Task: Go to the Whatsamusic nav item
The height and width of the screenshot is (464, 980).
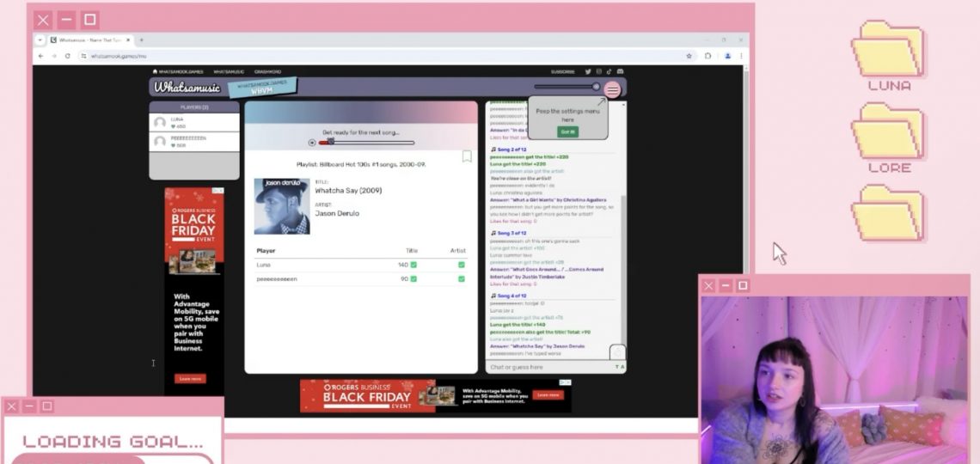Action: pos(229,71)
